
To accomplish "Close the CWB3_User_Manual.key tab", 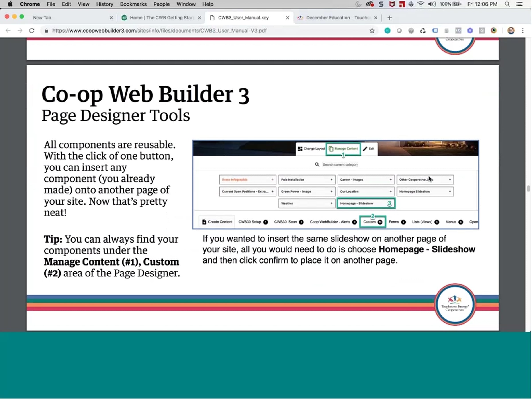I will [x=288, y=18].
